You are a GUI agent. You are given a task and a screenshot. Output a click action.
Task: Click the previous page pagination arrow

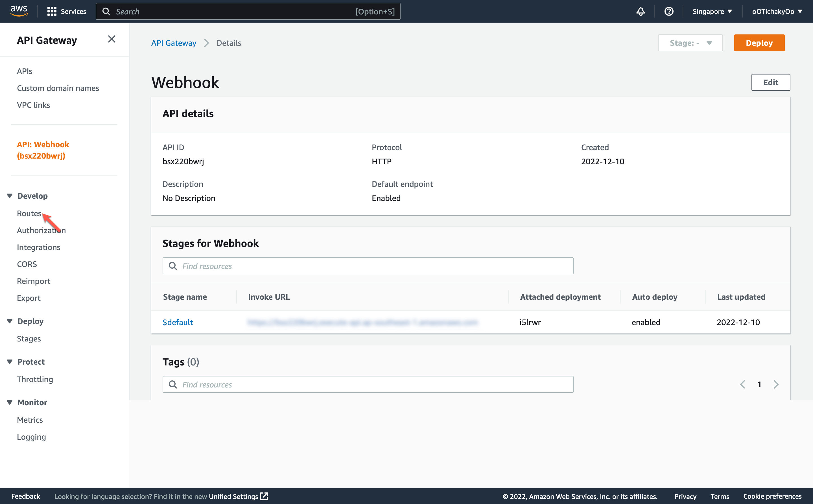coord(742,384)
